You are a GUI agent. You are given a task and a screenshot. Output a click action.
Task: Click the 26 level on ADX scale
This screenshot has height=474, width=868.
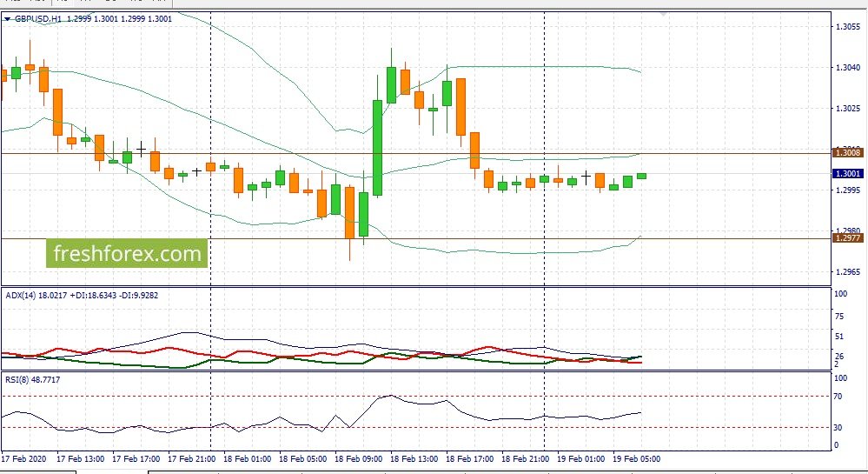click(840, 356)
